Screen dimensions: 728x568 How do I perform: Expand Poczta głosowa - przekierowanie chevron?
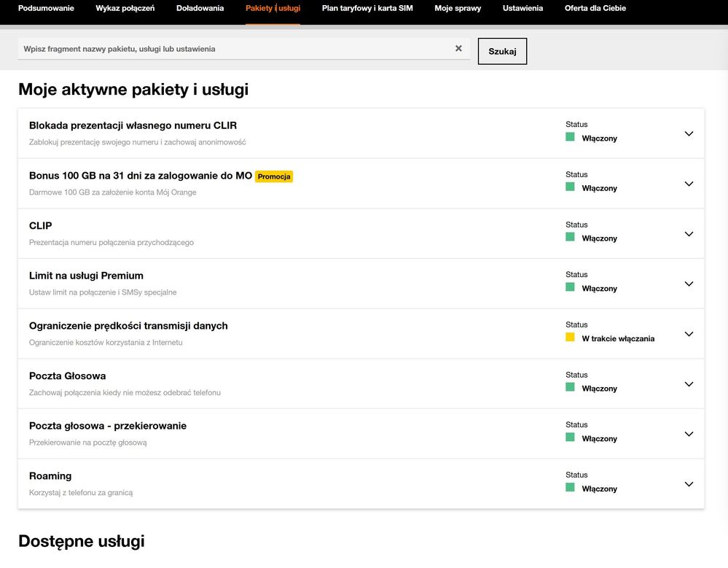coord(689,434)
